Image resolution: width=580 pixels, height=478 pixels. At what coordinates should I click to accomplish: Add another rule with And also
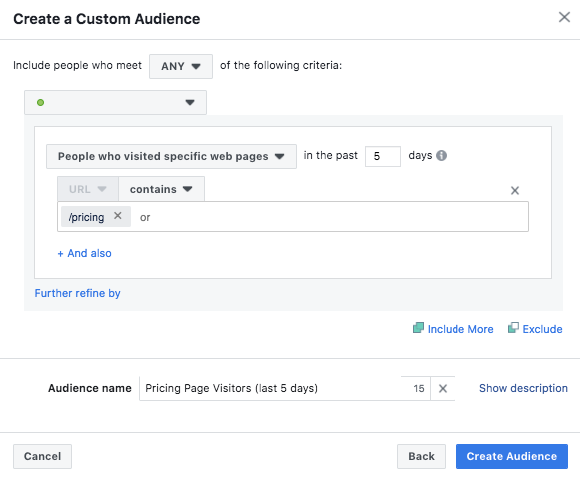[84, 253]
